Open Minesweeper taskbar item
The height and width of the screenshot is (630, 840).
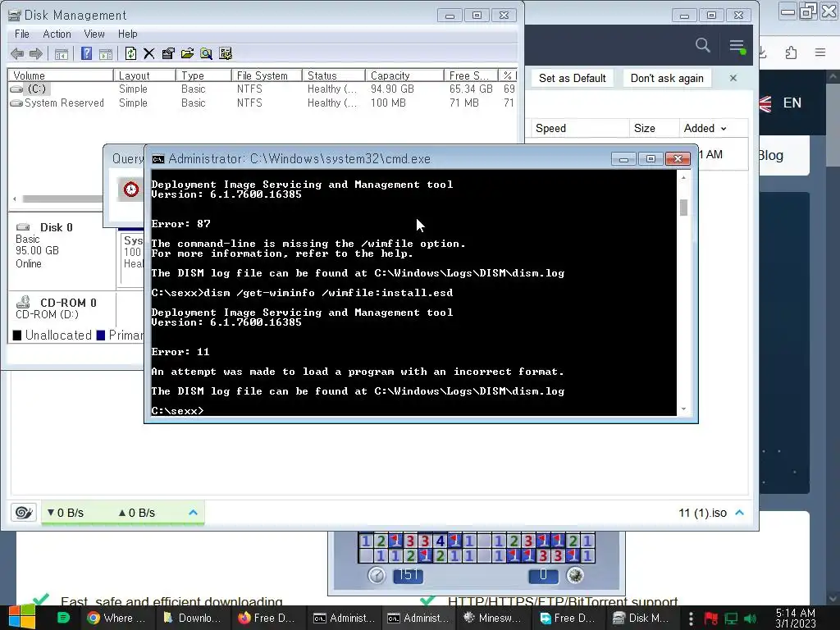tap(492, 619)
